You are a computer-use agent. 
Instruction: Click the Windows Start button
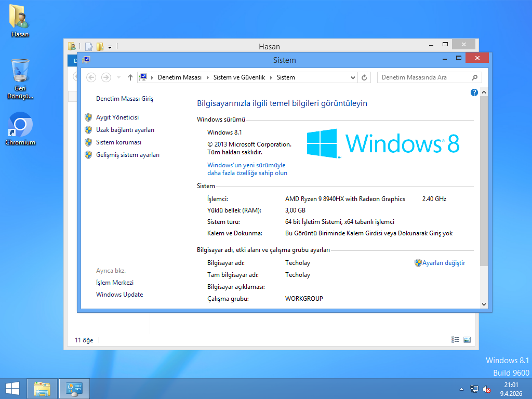point(12,389)
